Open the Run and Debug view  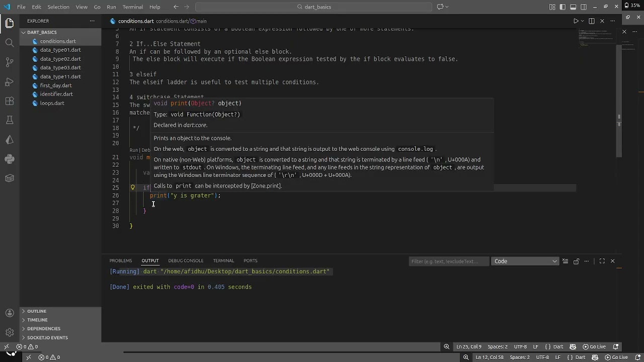point(10,82)
